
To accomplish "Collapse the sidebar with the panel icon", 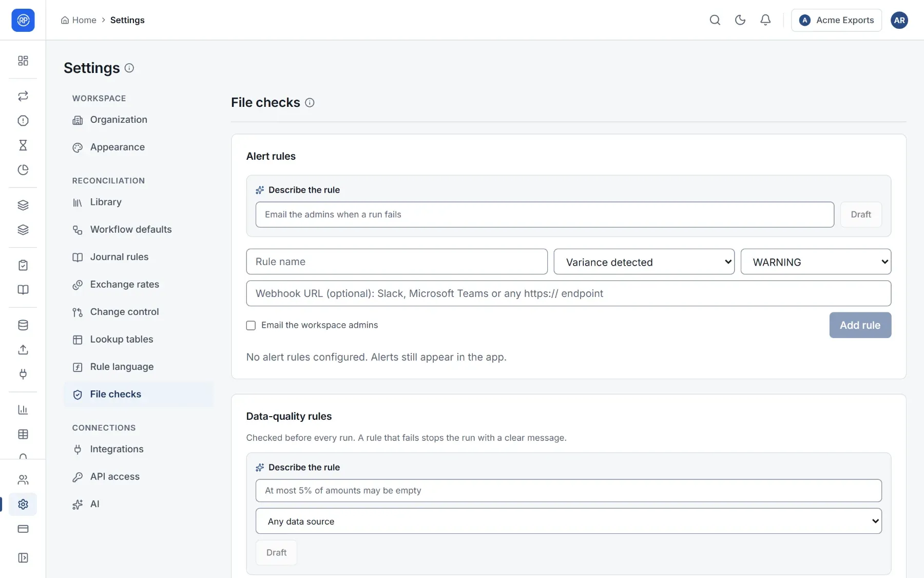I will point(23,558).
